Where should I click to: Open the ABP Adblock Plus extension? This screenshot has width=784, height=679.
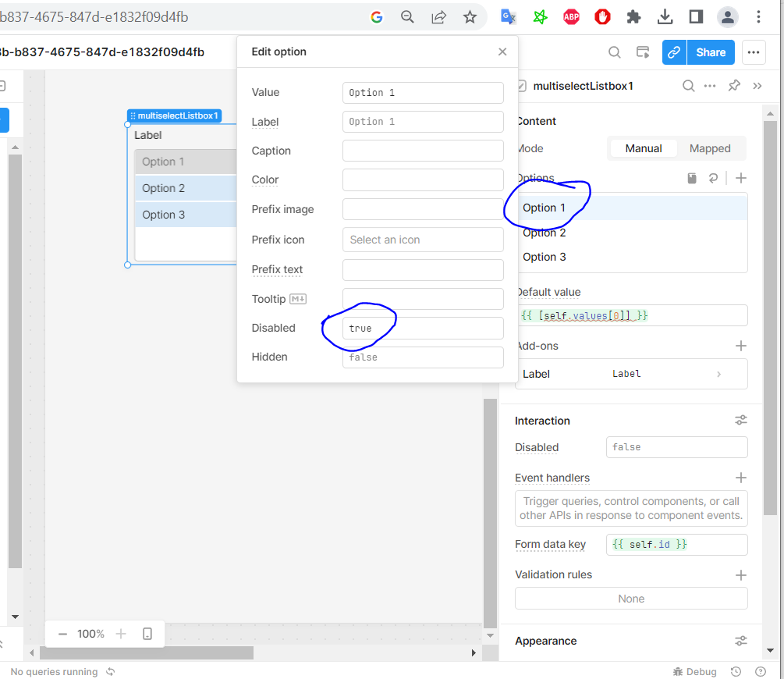pos(571,17)
